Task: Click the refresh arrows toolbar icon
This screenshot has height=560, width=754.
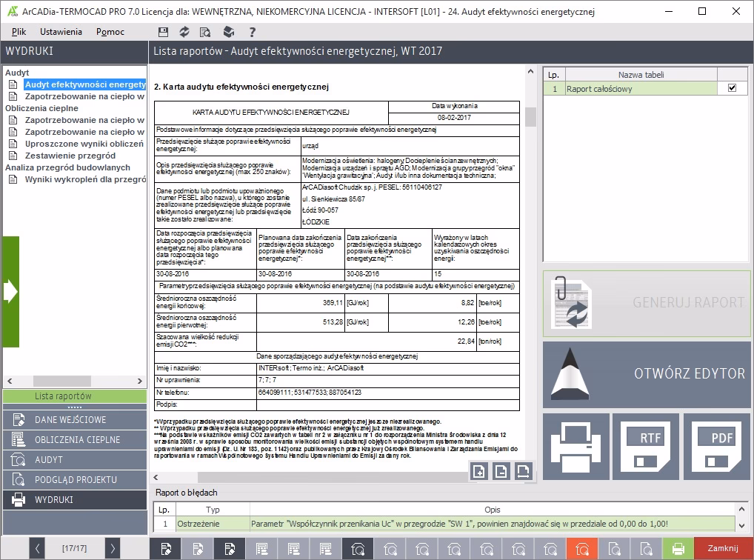Action: coord(184,32)
